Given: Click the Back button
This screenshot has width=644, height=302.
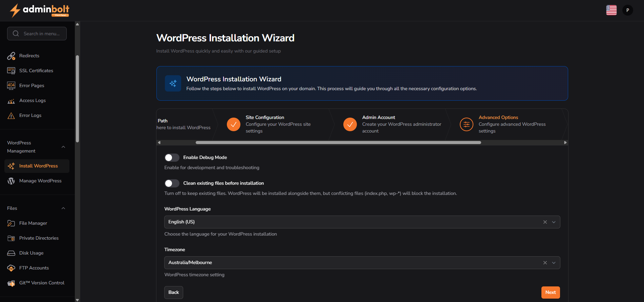Looking at the screenshot, I should [x=174, y=293].
